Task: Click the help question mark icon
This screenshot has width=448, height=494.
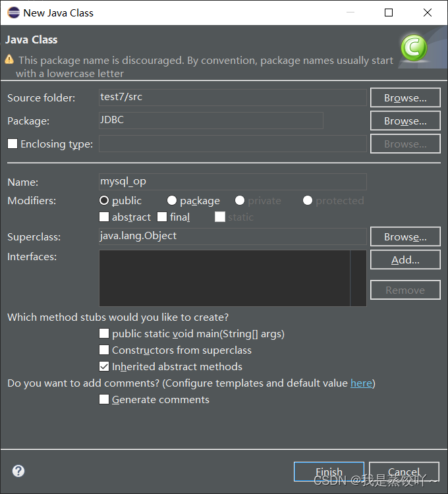Action: (18, 470)
